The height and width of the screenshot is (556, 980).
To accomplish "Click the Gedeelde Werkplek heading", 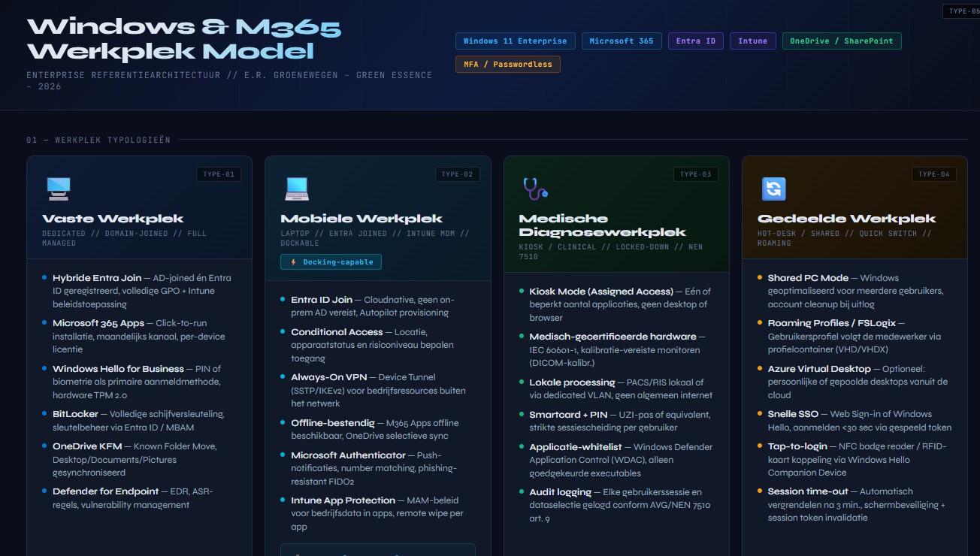I will click(846, 219).
